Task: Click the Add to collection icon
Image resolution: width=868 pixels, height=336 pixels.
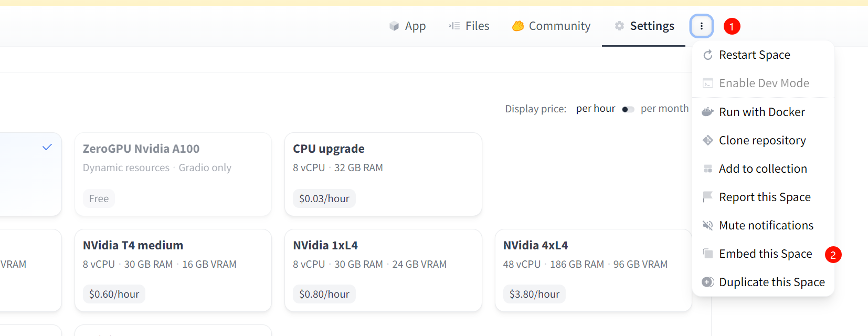Action: (708, 169)
